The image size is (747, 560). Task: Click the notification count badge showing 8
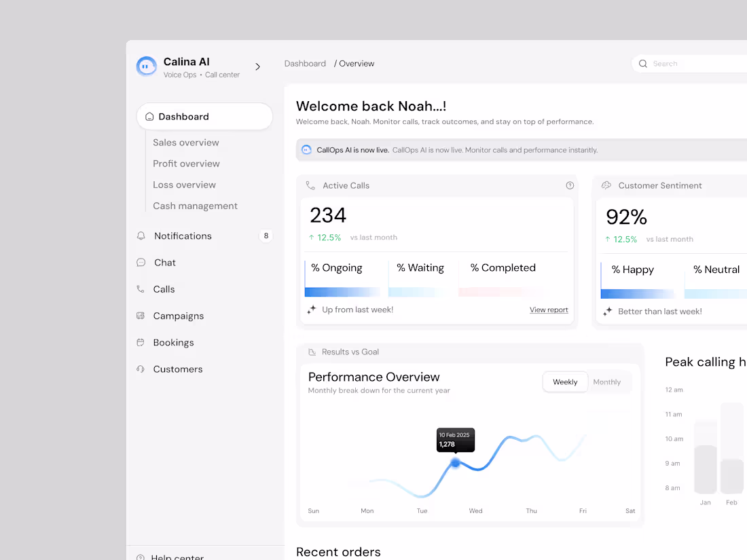tap(266, 236)
